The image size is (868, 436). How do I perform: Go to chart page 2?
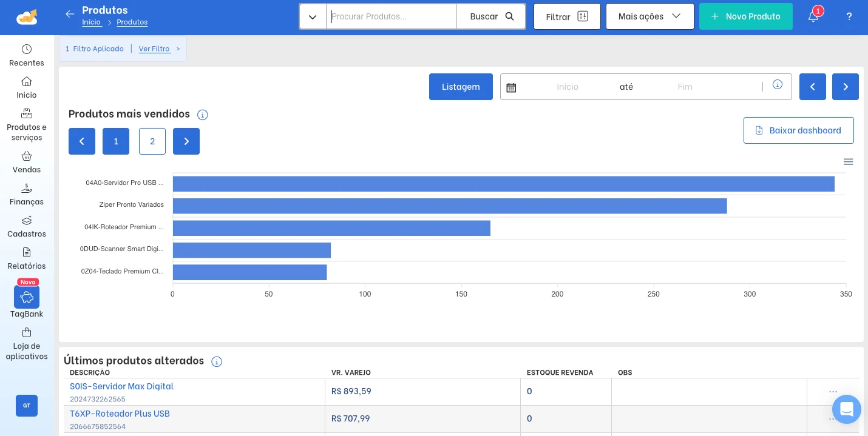tap(152, 141)
